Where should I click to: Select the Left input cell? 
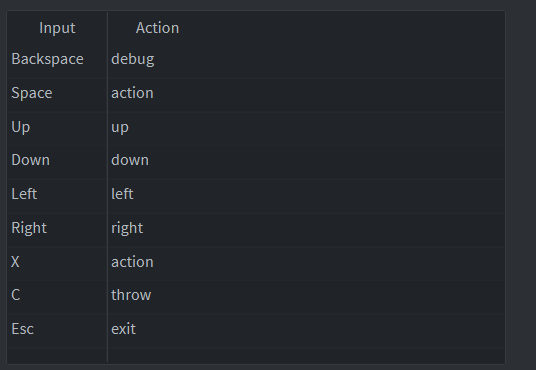(x=57, y=194)
